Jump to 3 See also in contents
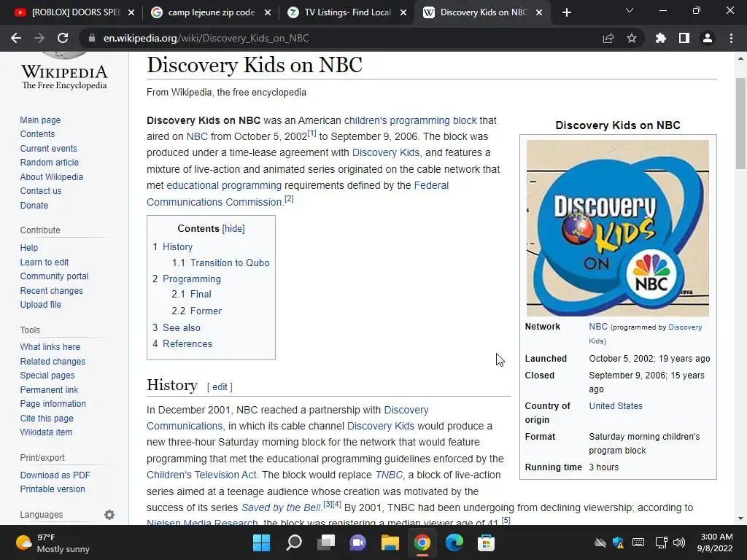This screenshot has width=747, height=560. (177, 327)
